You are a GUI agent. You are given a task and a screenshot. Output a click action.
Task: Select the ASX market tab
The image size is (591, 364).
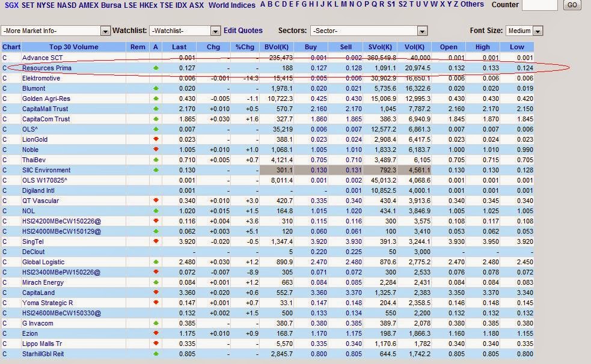(197, 5)
